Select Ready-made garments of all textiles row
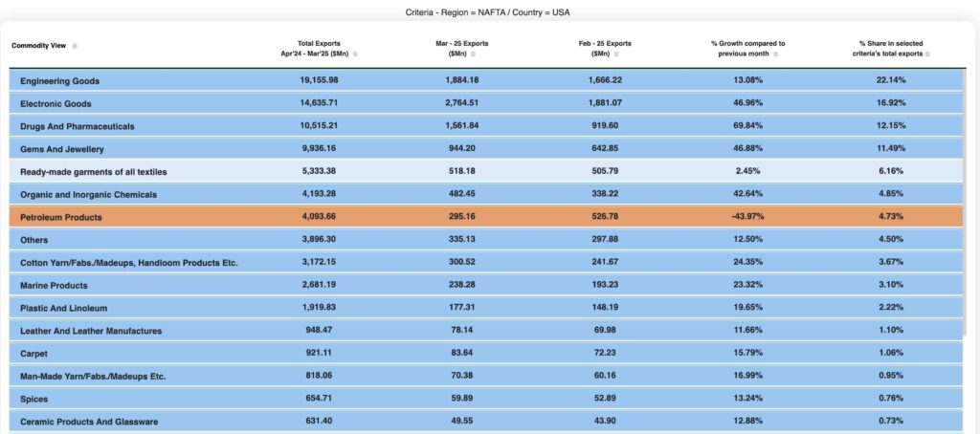Viewport: 980px width, 434px height. point(486,171)
